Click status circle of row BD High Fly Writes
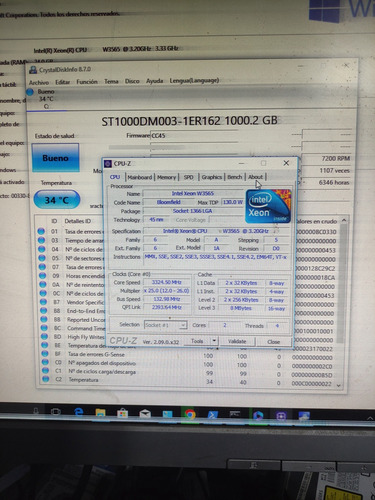 coord(44,336)
